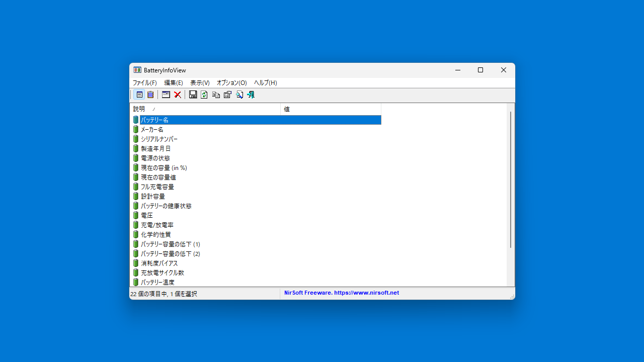
Task: Refresh battery information
Action: (204, 95)
